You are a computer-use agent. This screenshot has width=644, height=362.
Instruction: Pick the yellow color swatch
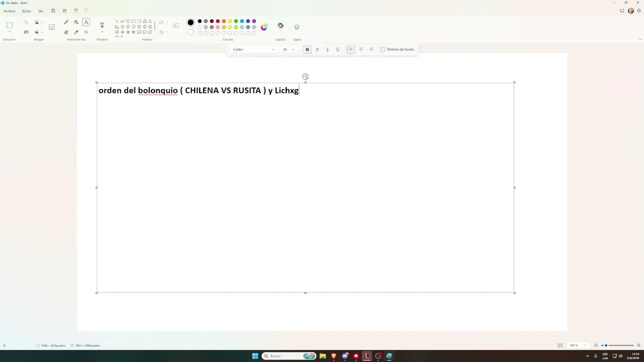(230, 21)
